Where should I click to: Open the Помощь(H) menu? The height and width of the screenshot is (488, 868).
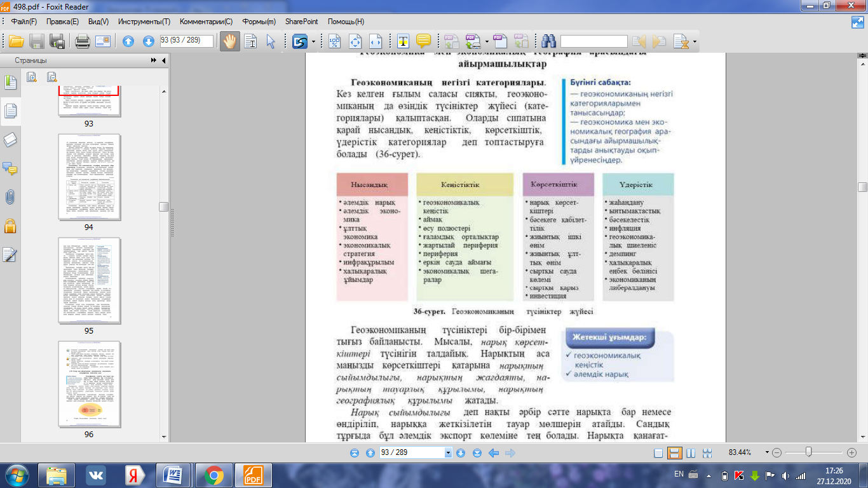coord(346,21)
